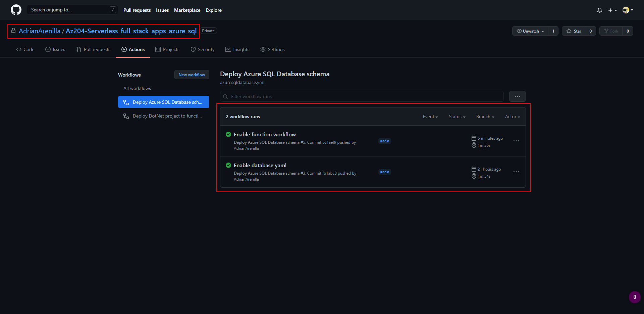Click the New workflow button

point(192,75)
